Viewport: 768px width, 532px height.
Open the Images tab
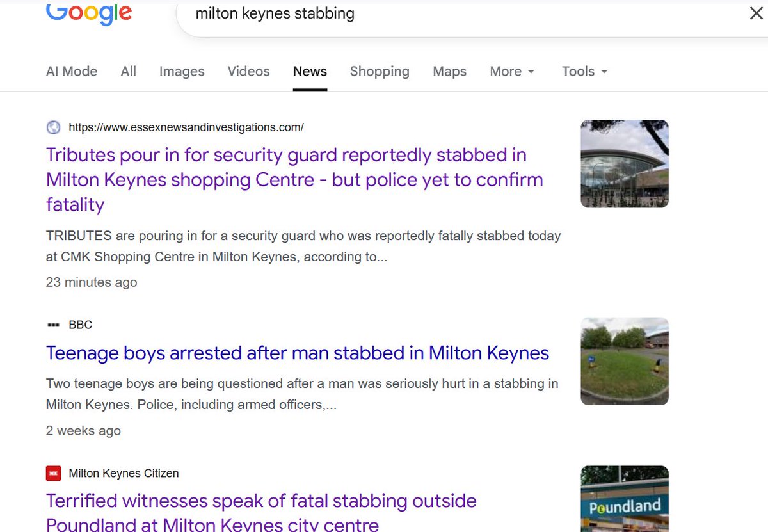tap(182, 71)
